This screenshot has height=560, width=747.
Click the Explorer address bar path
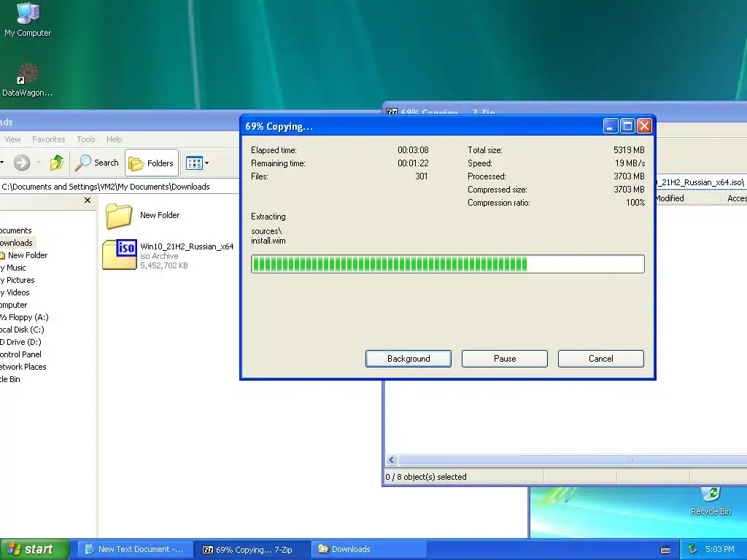(106, 187)
